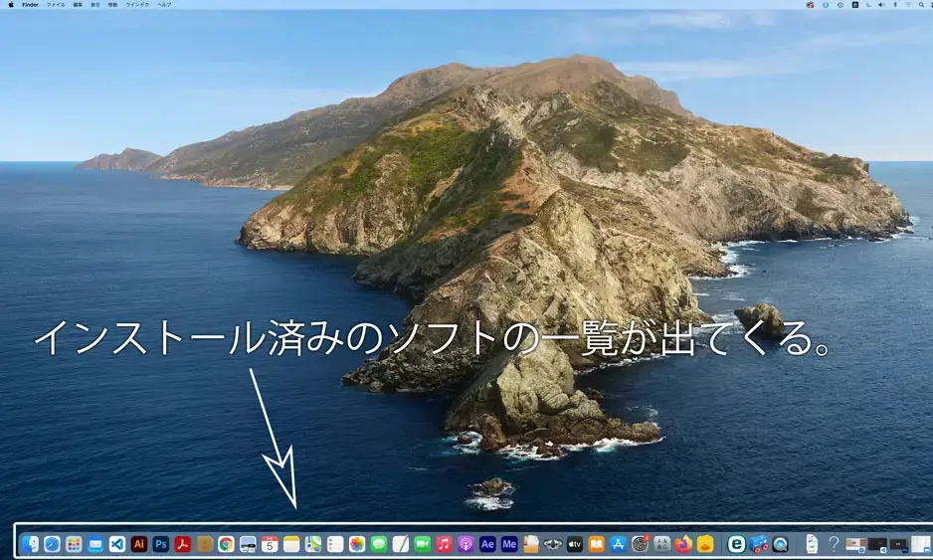Restore minimized VS Code window from Dock
Screen dimensions: 933x560
(x=877, y=544)
